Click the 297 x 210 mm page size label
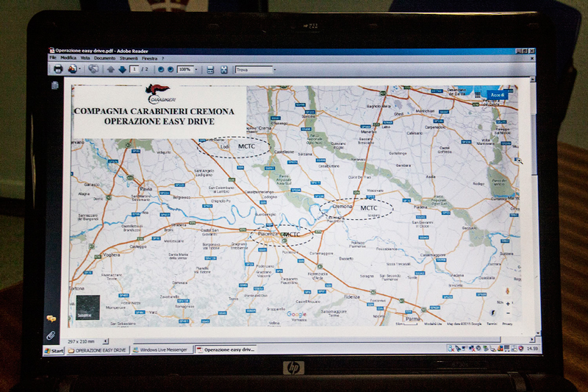 pyautogui.click(x=82, y=342)
